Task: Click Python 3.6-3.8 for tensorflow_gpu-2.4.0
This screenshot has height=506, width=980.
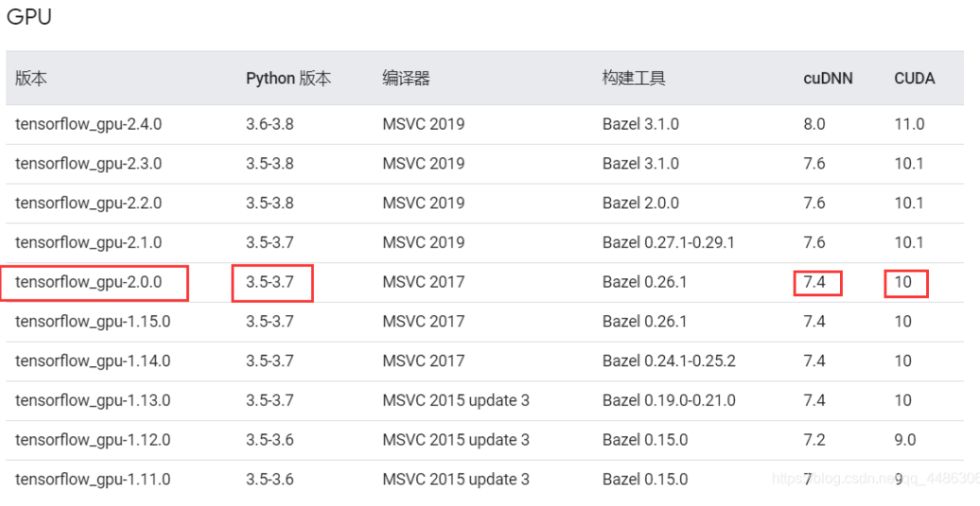Action: tap(270, 124)
